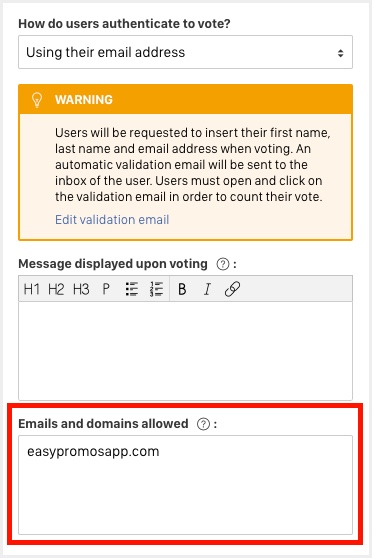Toggle italic formatting in message editor
Image resolution: width=372 pixels, height=558 pixels.
coord(207,289)
